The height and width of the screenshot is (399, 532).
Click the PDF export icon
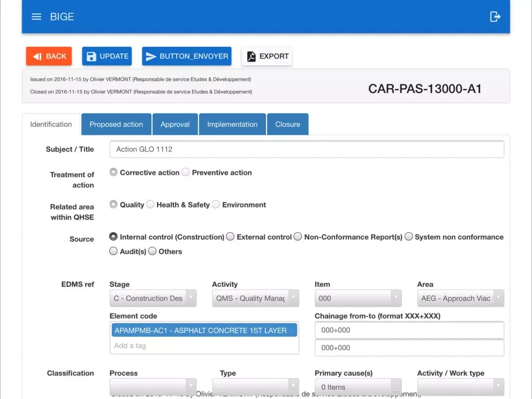(x=251, y=56)
